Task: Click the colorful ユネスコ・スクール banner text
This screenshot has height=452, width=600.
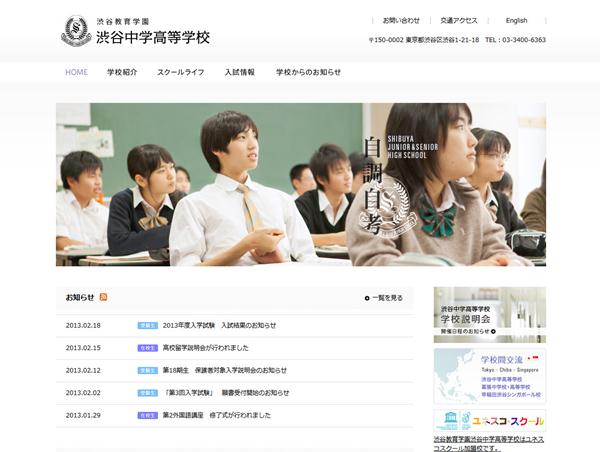Action: (508, 421)
